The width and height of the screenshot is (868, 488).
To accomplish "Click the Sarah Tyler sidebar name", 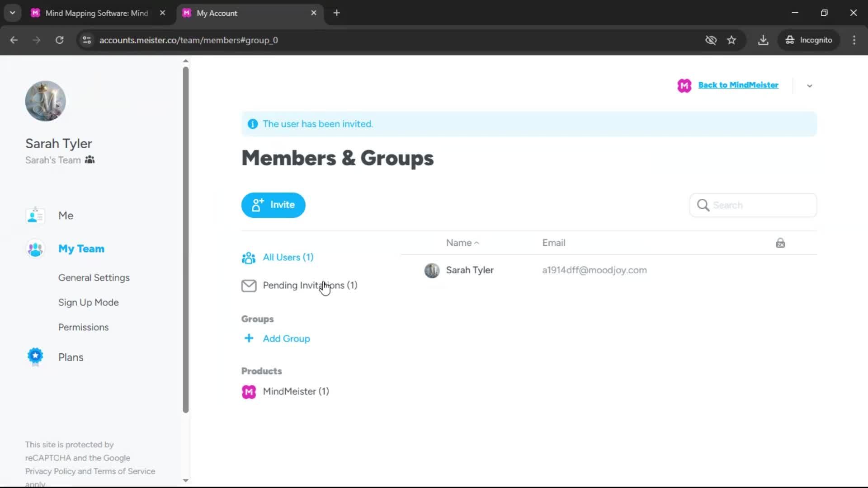I will 59,143.
